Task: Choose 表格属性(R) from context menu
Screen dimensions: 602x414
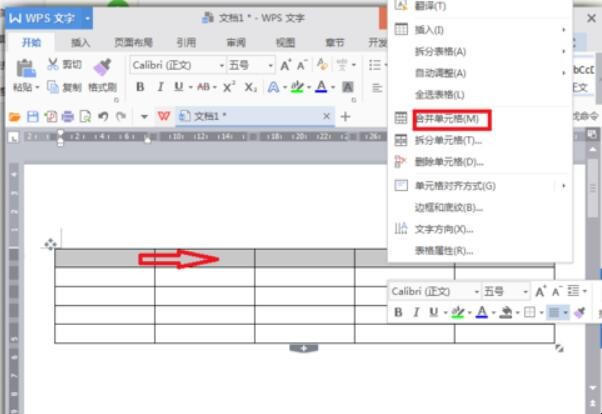Action: click(x=444, y=251)
